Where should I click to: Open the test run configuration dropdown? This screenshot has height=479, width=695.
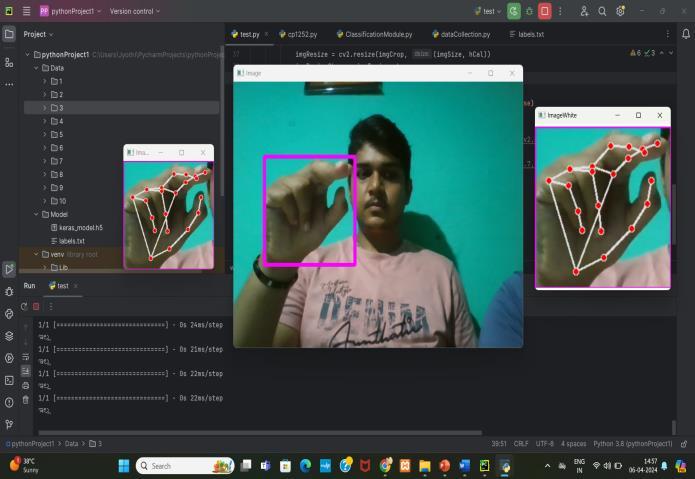488,11
